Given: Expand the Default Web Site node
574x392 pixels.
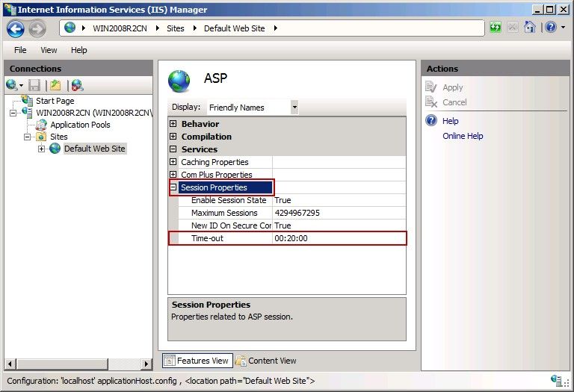Looking at the screenshot, I should [x=41, y=149].
